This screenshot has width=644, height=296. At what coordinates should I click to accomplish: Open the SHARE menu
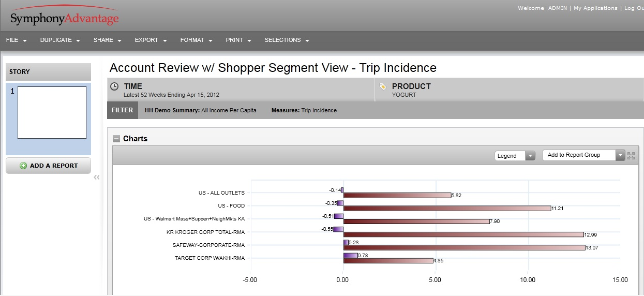tap(107, 40)
